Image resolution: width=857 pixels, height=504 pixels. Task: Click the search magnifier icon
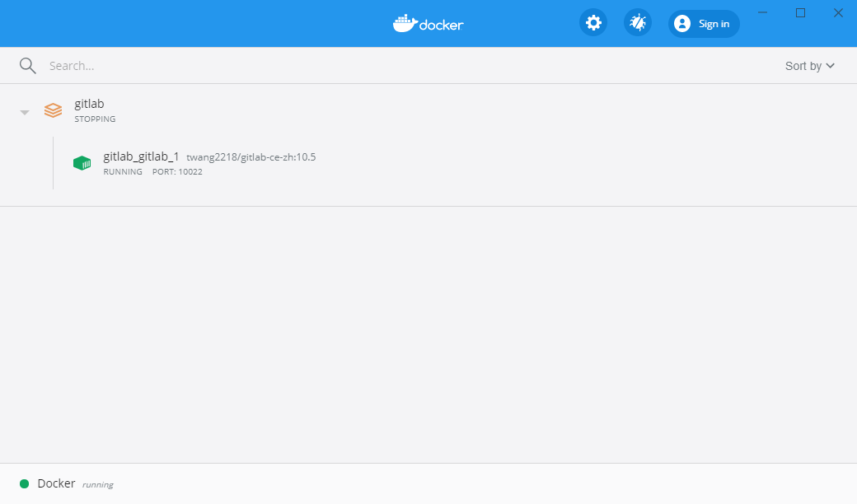tap(27, 65)
